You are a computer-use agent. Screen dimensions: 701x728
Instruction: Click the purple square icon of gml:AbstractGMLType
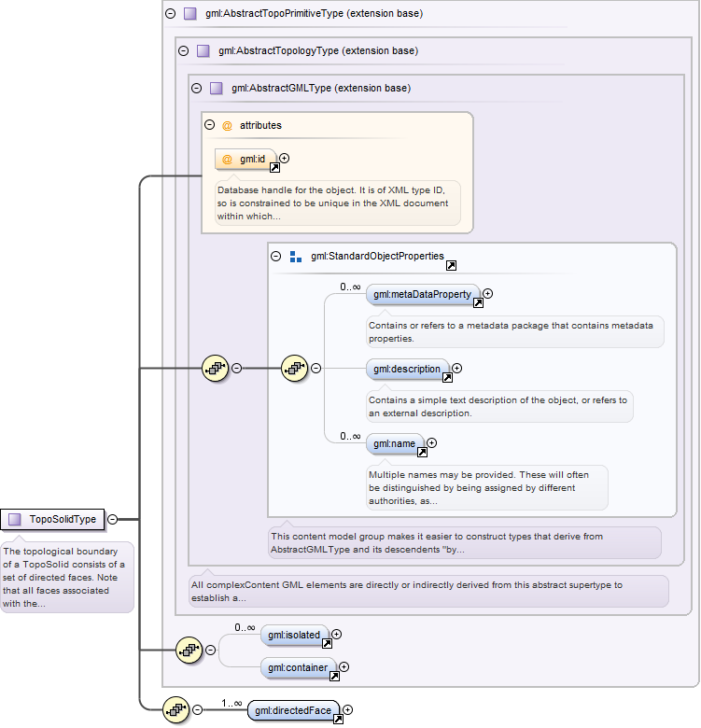pos(217,89)
